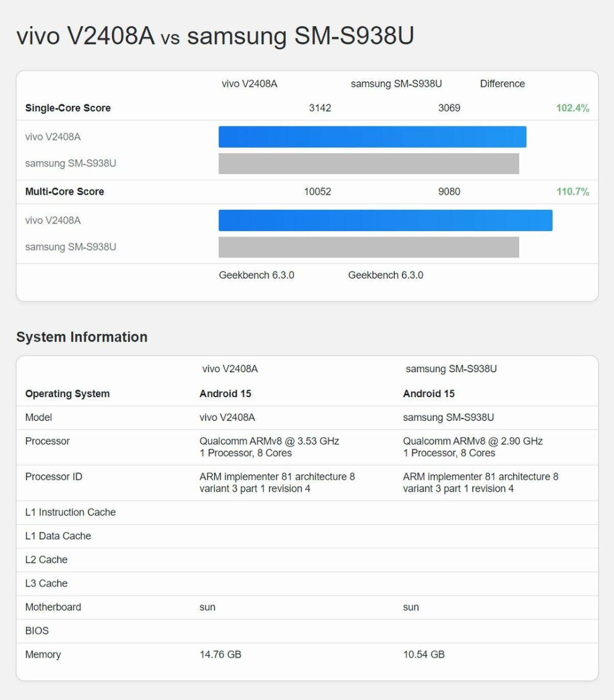Click the 110.7% difference percentage

pyautogui.click(x=572, y=192)
